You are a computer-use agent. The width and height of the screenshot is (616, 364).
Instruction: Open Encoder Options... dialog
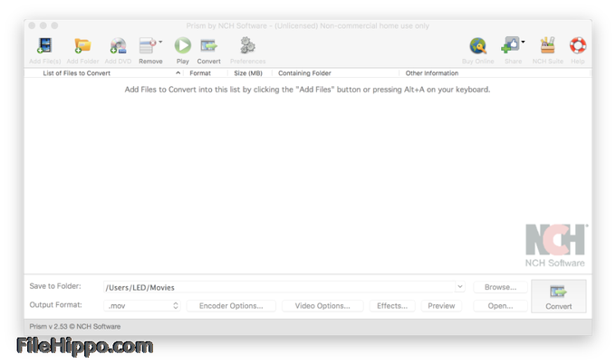coord(231,305)
